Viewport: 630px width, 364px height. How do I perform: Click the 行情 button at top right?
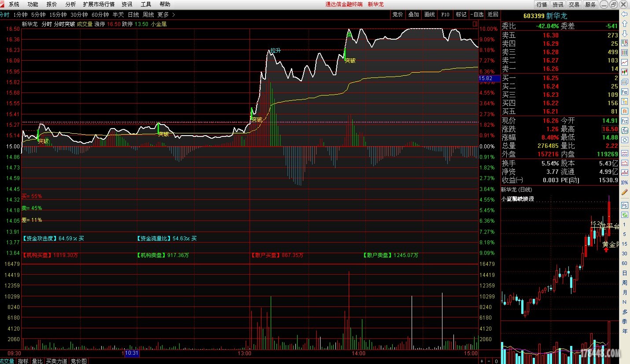(x=542, y=4)
